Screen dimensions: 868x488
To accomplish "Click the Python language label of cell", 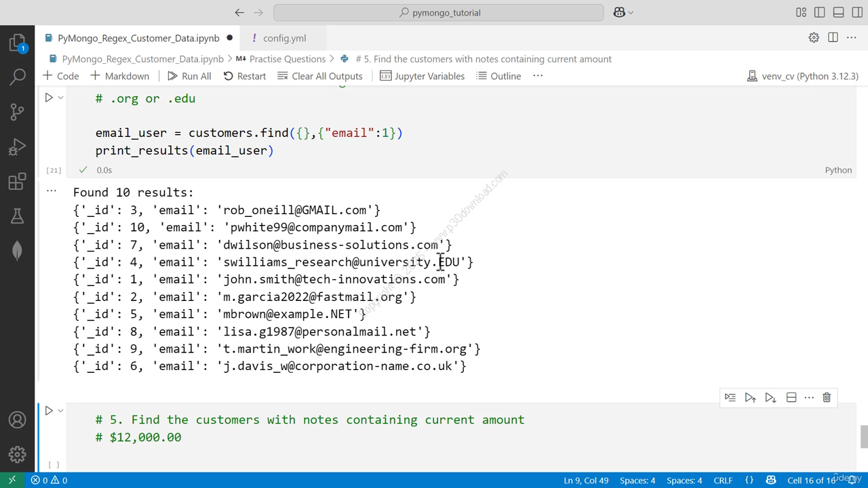I will pyautogui.click(x=838, y=170).
